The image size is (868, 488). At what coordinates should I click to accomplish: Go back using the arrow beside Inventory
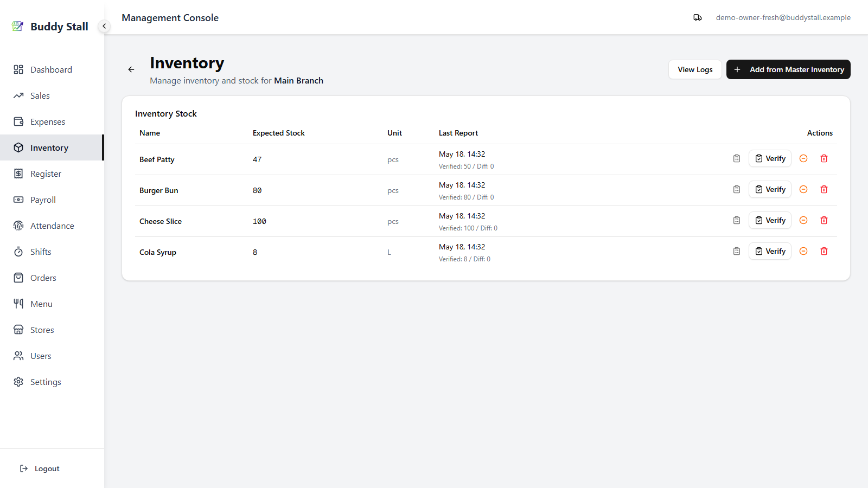point(131,69)
